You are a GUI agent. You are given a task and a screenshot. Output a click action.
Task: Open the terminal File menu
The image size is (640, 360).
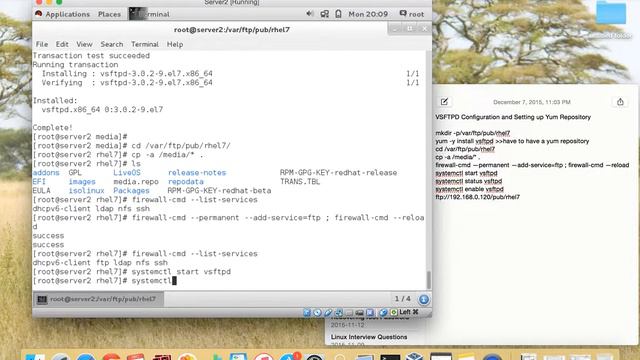[42, 44]
